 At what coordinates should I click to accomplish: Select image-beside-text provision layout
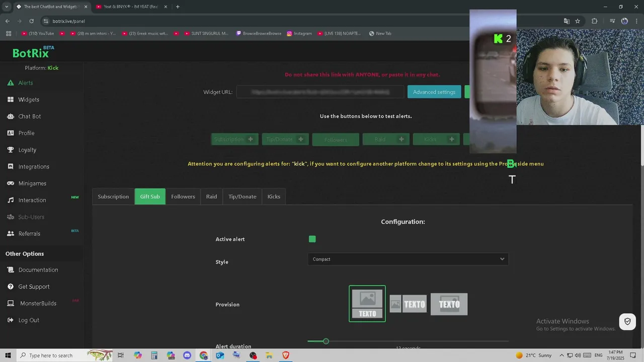pyautogui.click(x=408, y=304)
